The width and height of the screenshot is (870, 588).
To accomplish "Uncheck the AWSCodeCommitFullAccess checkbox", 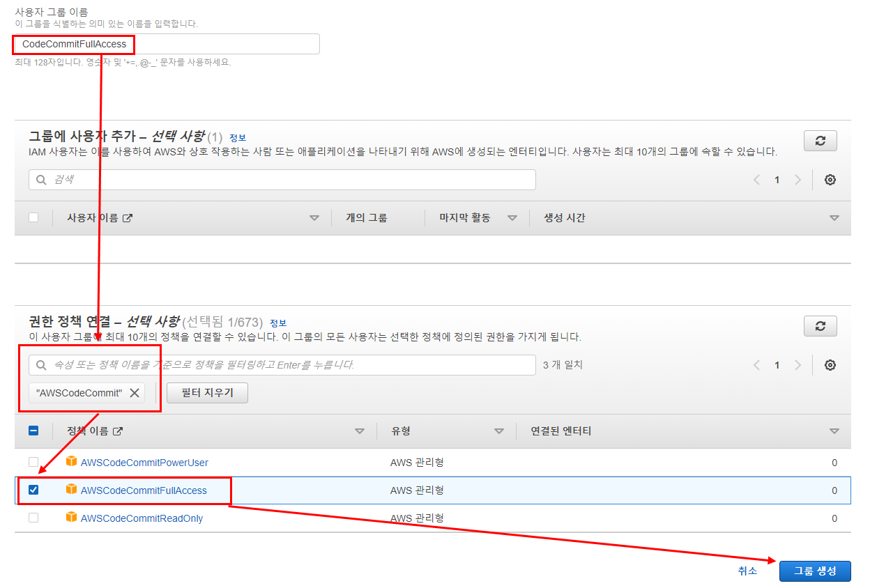I will pyautogui.click(x=33, y=490).
